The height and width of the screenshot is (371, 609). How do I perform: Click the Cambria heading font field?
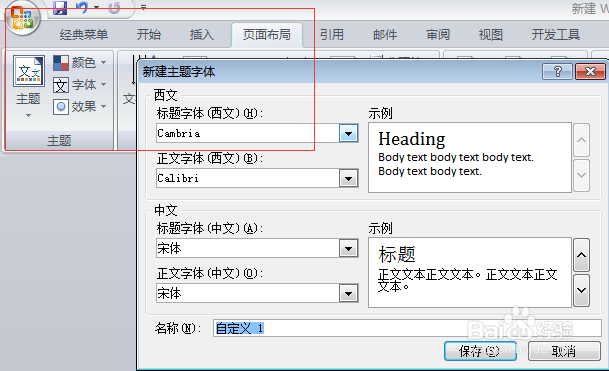coord(247,134)
